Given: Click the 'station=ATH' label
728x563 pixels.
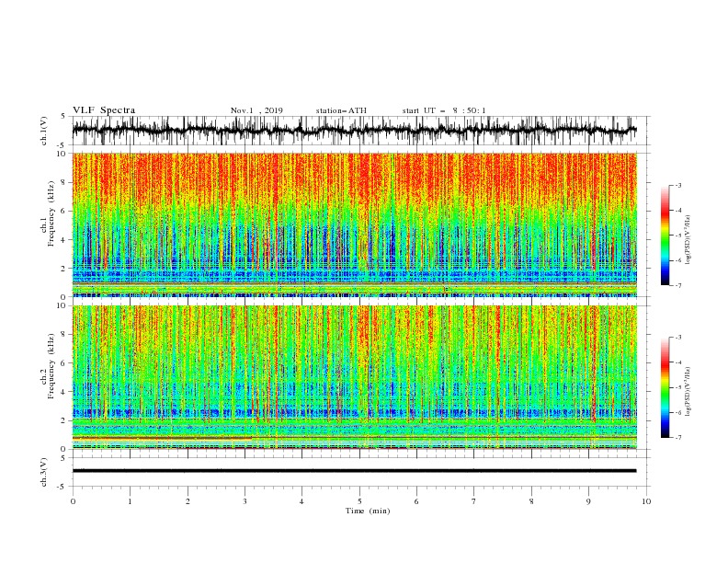Looking at the screenshot, I should [341, 110].
